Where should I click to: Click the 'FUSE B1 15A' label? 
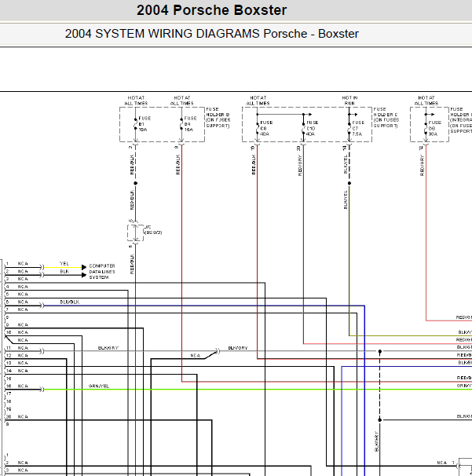coord(145,124)
